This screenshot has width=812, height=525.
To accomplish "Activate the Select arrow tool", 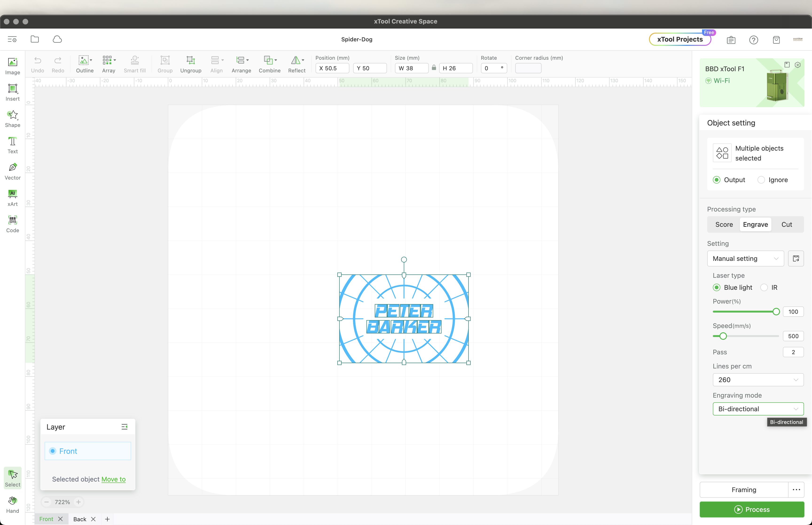I will click(x=13, y=478).
